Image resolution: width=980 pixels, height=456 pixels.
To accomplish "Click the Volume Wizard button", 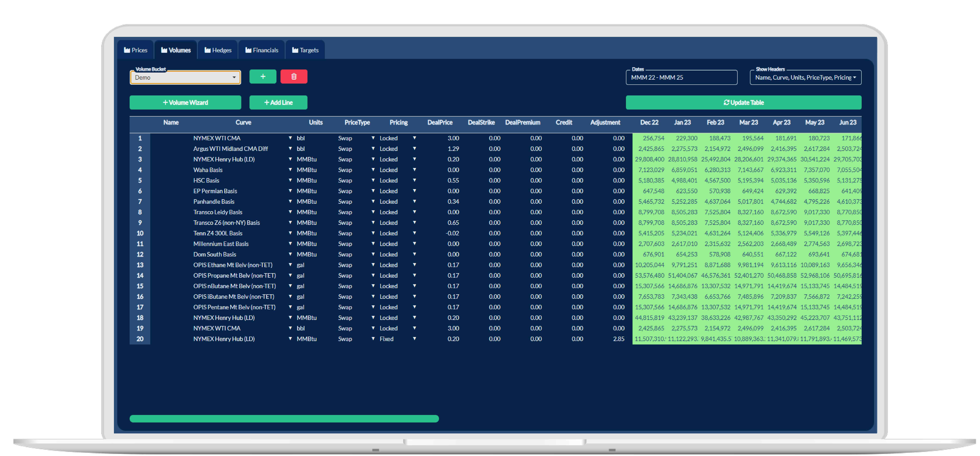I will coord(185,102).
